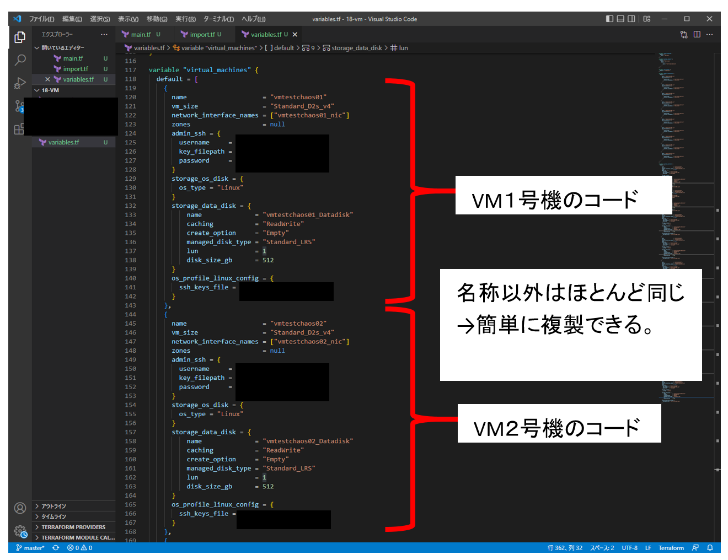Screen dimensions: 728x560
Task: Expand the TERRAFORM PROVIDERS section
Action: point(73,527)
